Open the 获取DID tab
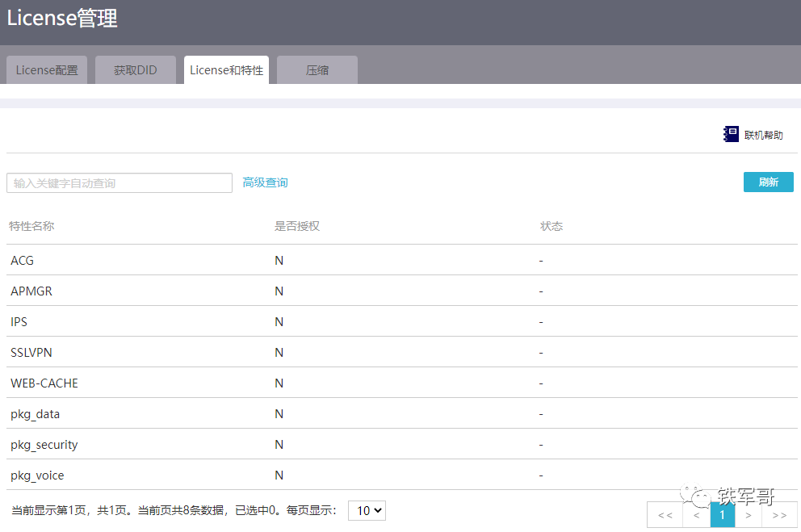 (136, 70)
